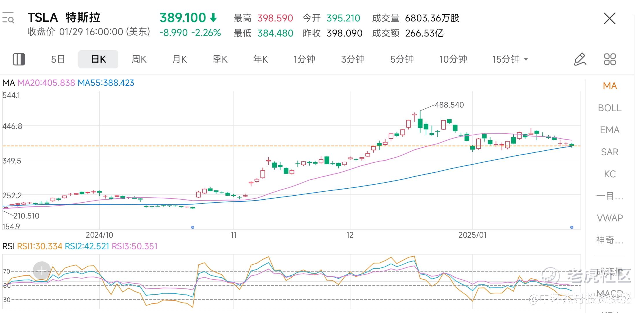Switch to the 5日 chart tab
Image resolution: width=644 pixels, height=313 pixels.
coord(58,59)
